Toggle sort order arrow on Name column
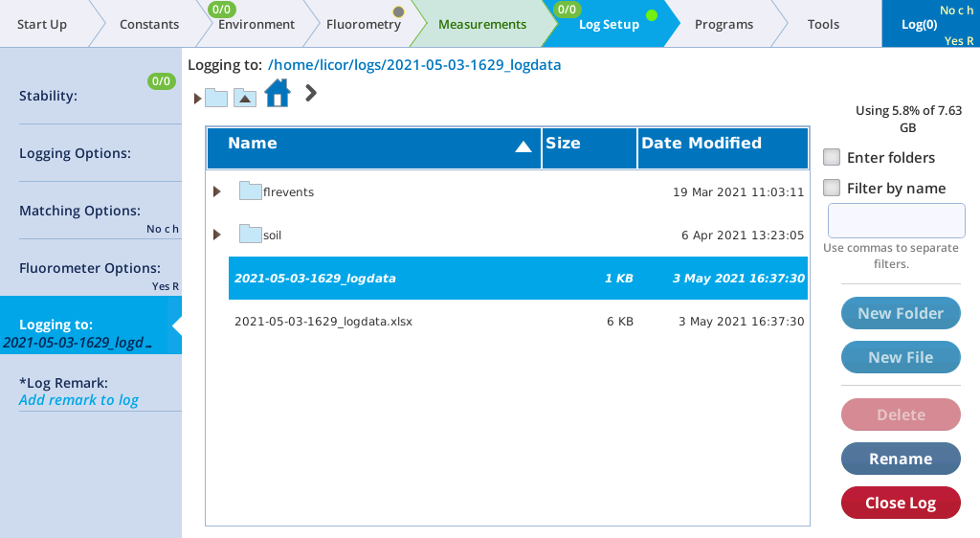The width and height of the screenshot is (980, 538). pyautogui.click(x=523, y=146)
